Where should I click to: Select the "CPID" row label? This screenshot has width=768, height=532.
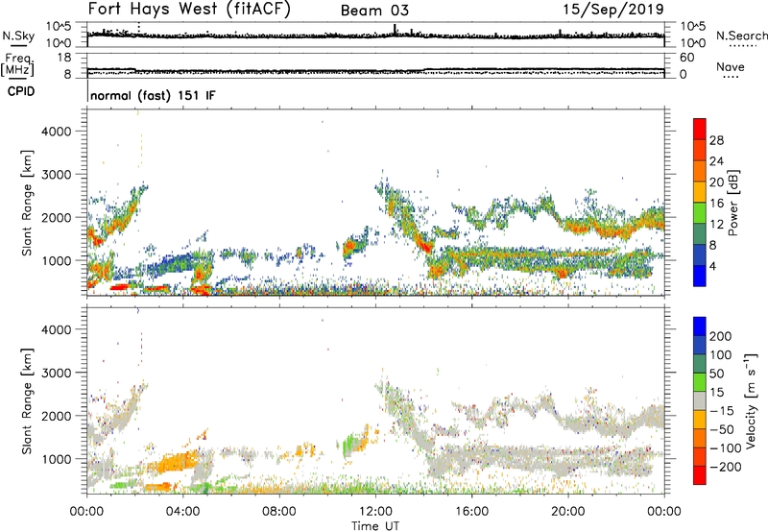pos(21,91)
